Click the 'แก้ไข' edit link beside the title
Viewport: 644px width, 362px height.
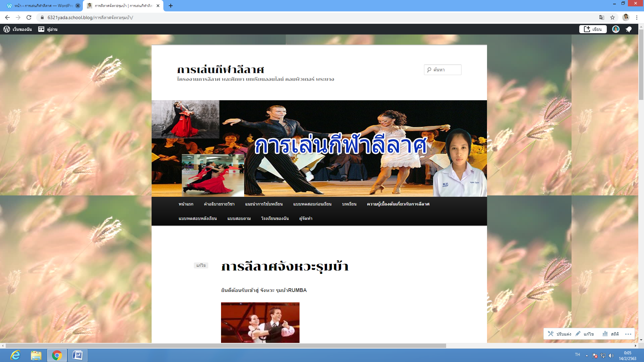(x=201, y=265)
